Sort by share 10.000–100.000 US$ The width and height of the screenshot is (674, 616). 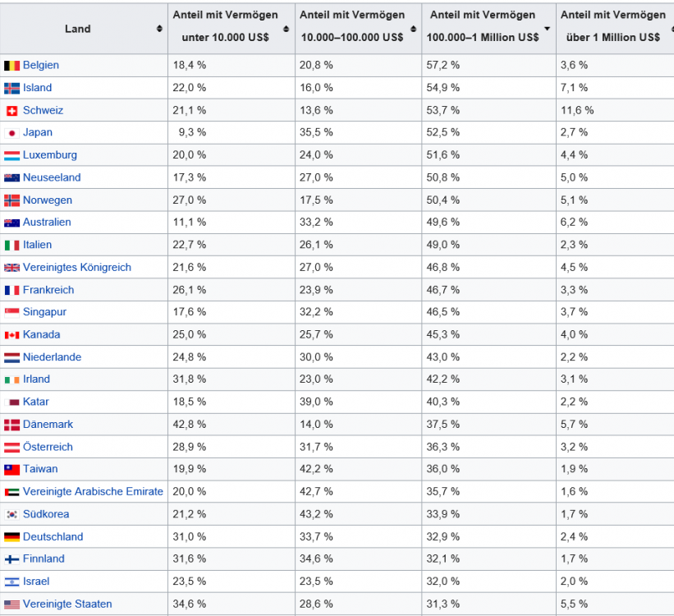(x=413, y=29)
